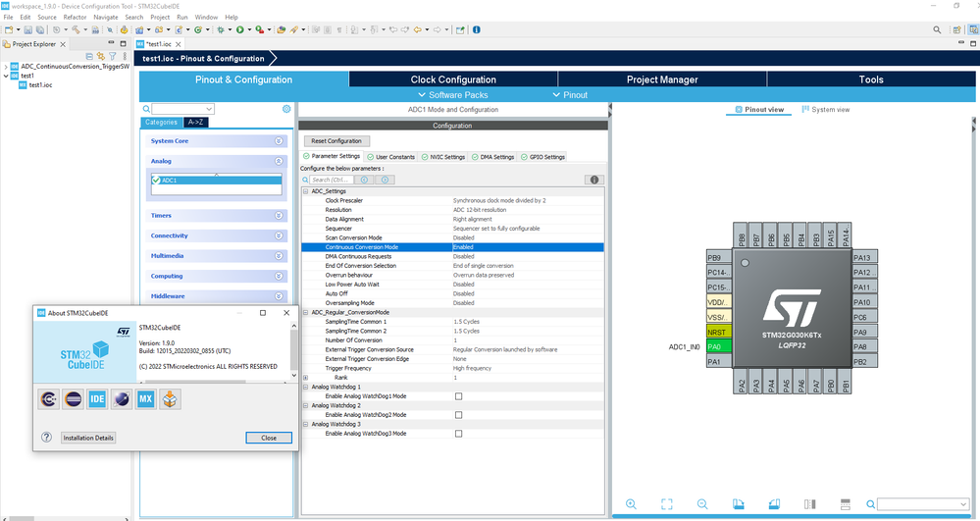Viewport: 980px width, 521px height.
Task: Zoom out of the pinout view
Action: [702, 504]
